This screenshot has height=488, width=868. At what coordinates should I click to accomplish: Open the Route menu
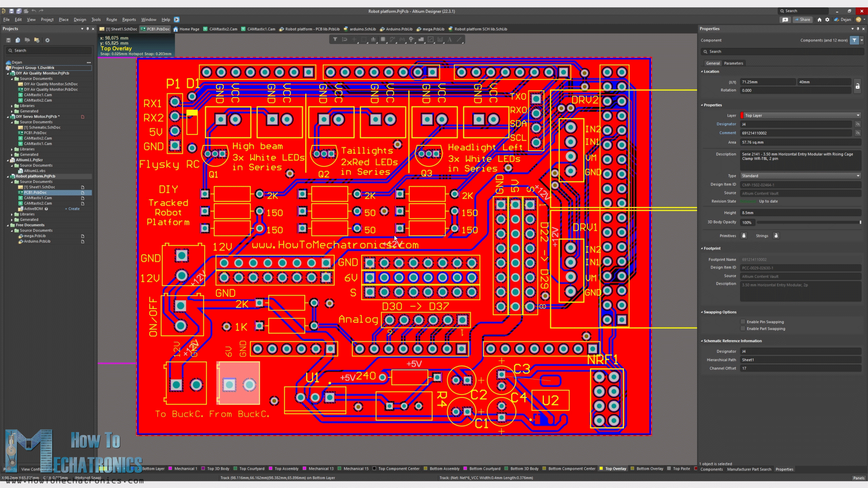point(112,20)
